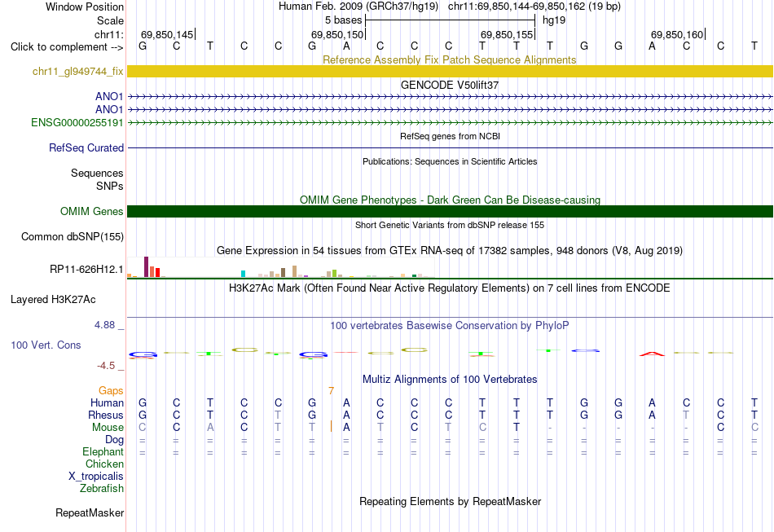Click the 4.88 PhyloP upper scale value
The width and height of the screenshot is (774, 532).
coord(104,325)
